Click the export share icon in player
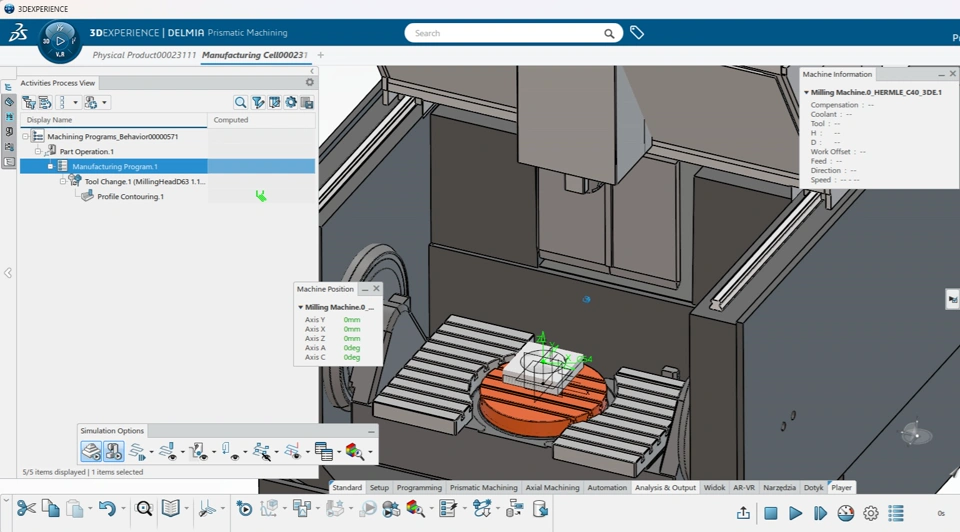 coord(743,513)
